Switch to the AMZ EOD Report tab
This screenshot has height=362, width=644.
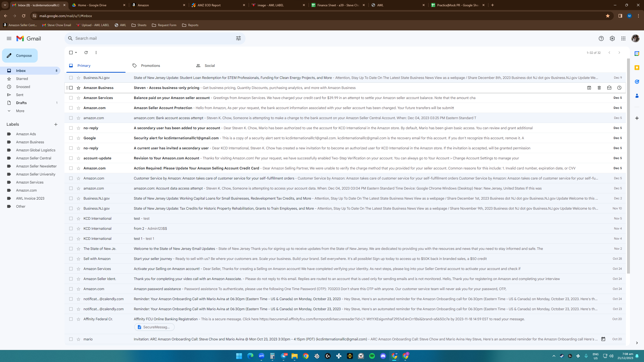218,5
